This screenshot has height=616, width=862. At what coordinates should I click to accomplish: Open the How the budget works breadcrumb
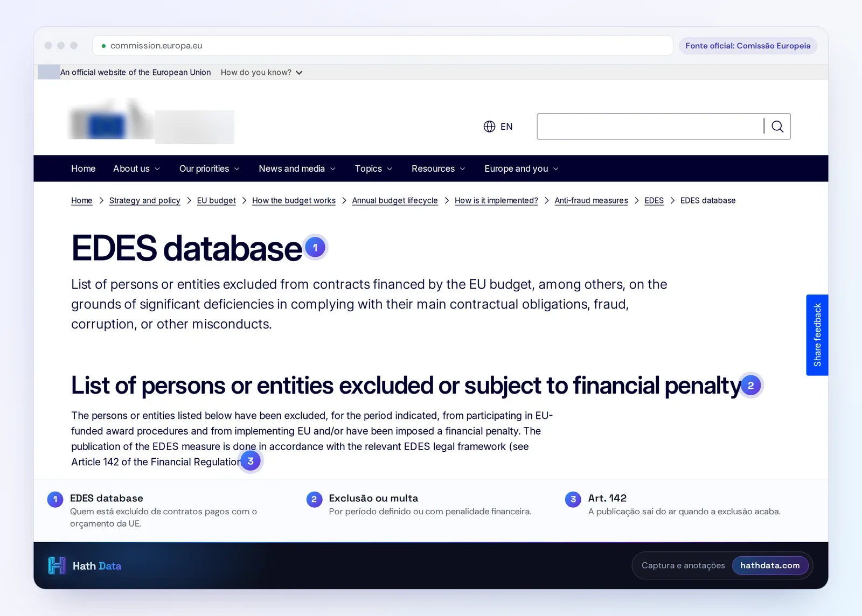click(294, 200)
